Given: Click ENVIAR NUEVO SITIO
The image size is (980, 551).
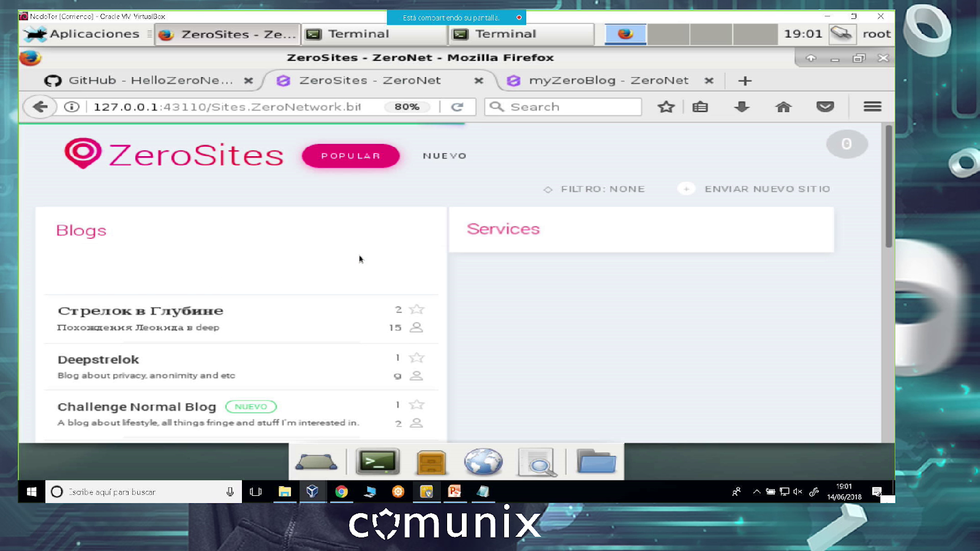Looking at the screenshot, I should (x=755, y=189).
